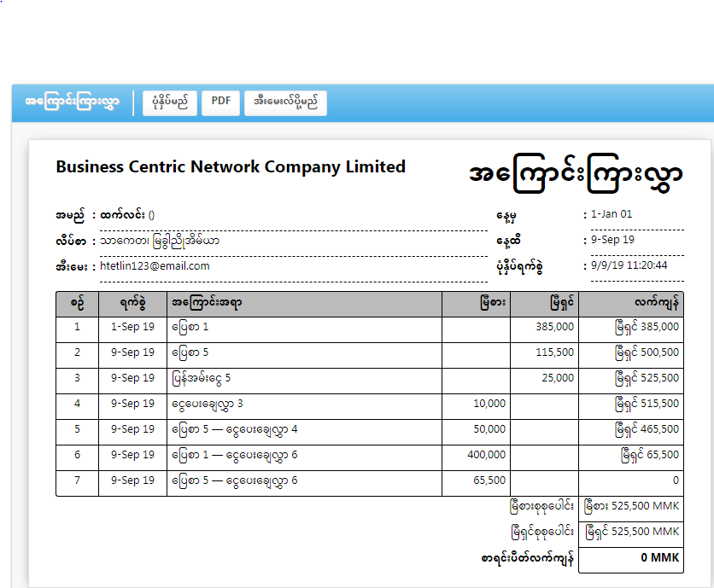This screenshot has height=588, width=714.
Task: Select the customer name ထက်လင်း
Action: [x=122, y=215]
